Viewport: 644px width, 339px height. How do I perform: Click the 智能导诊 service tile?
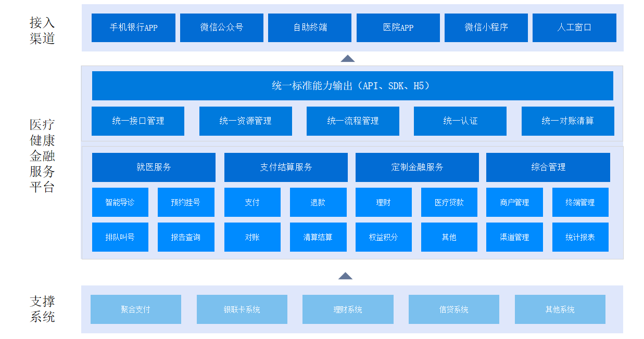(120, 202)
